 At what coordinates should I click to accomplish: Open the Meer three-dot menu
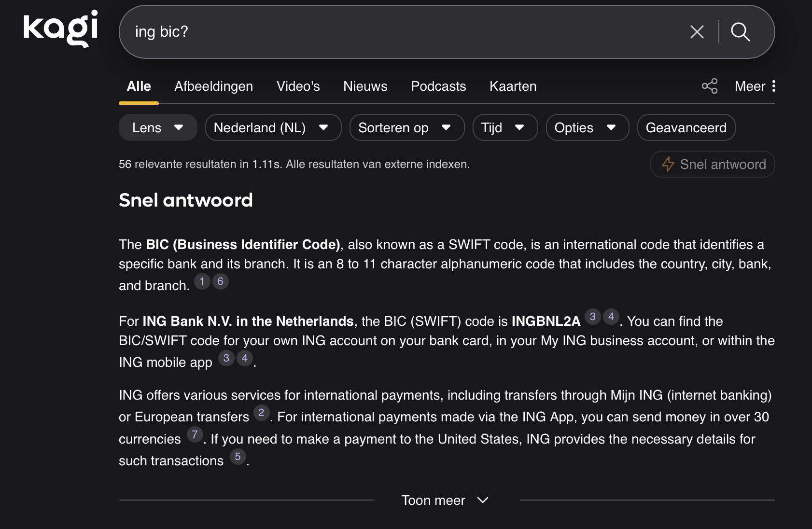(x=755, y=86)
